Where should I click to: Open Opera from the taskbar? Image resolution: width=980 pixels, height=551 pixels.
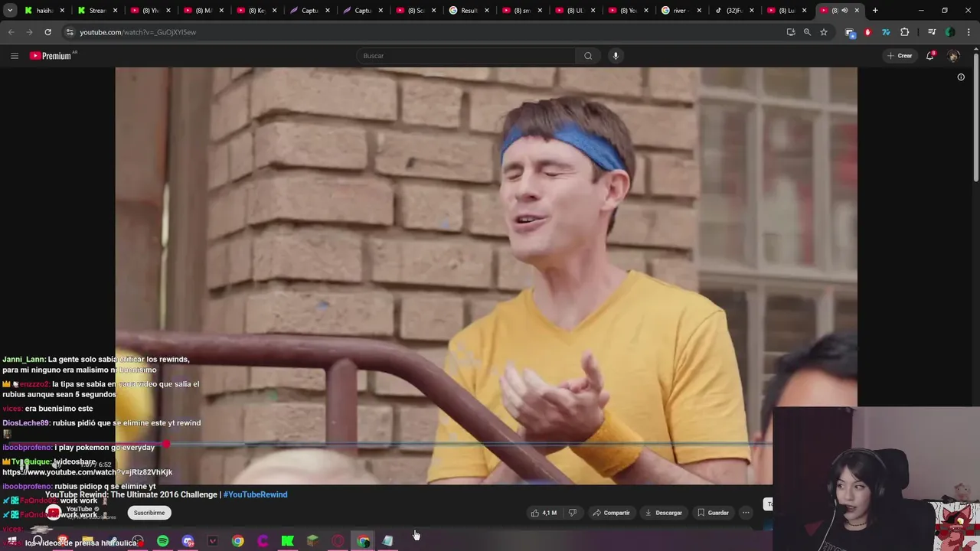coord(338,541)
